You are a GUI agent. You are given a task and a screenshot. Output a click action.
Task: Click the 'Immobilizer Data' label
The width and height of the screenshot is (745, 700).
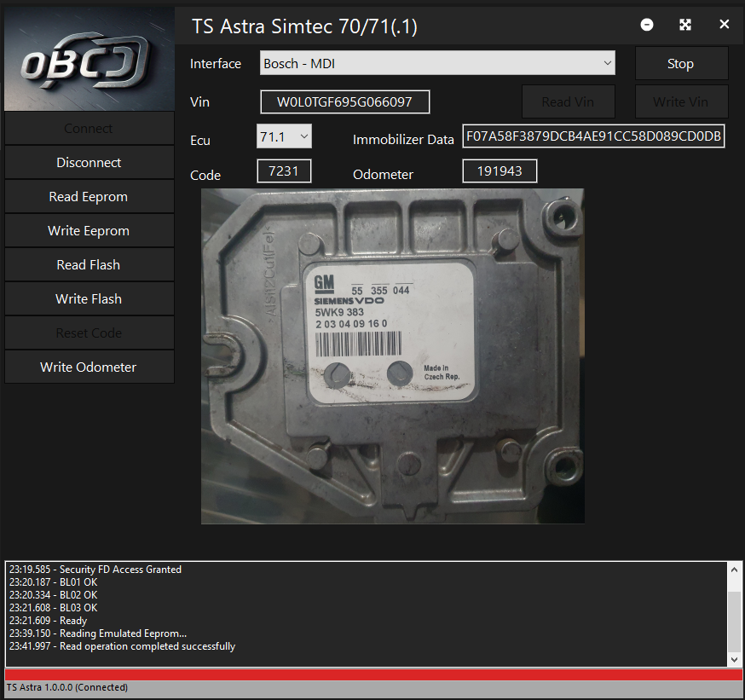tap(403, 140)
